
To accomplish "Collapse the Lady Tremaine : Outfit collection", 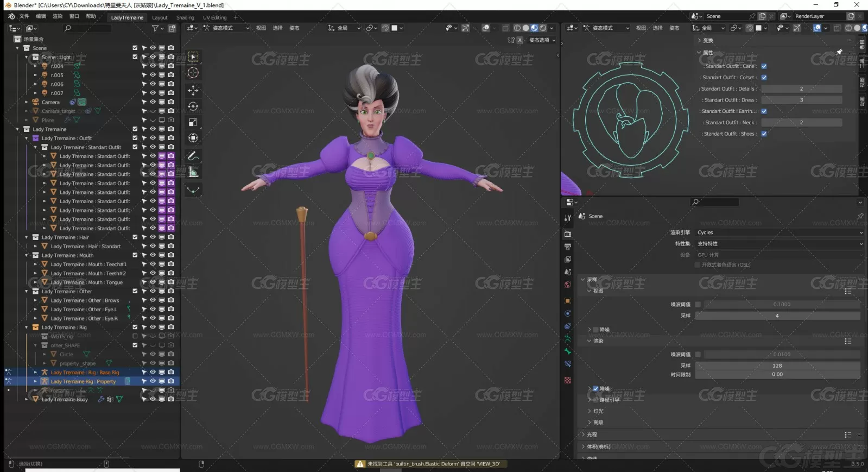I will point(27,139).
